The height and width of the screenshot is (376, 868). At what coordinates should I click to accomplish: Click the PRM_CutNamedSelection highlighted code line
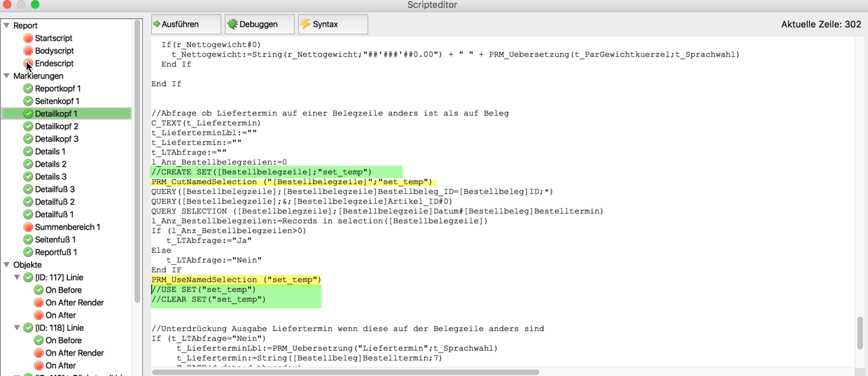pyautogui.click(x=292, y=182)
